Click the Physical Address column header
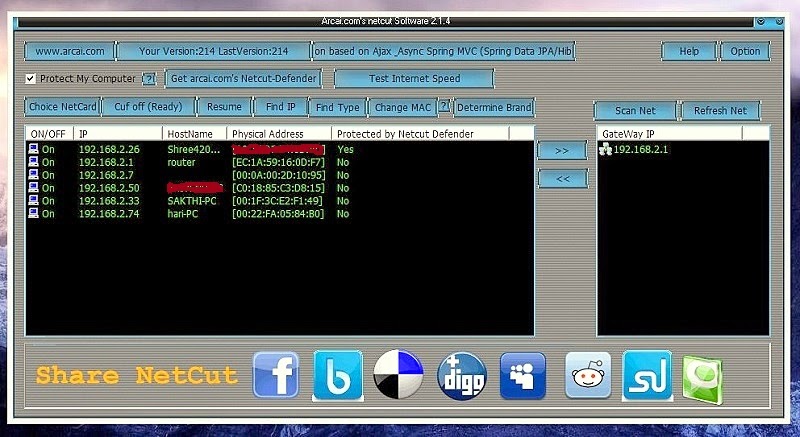The image size is (800, 437). [x=279, y=134]
